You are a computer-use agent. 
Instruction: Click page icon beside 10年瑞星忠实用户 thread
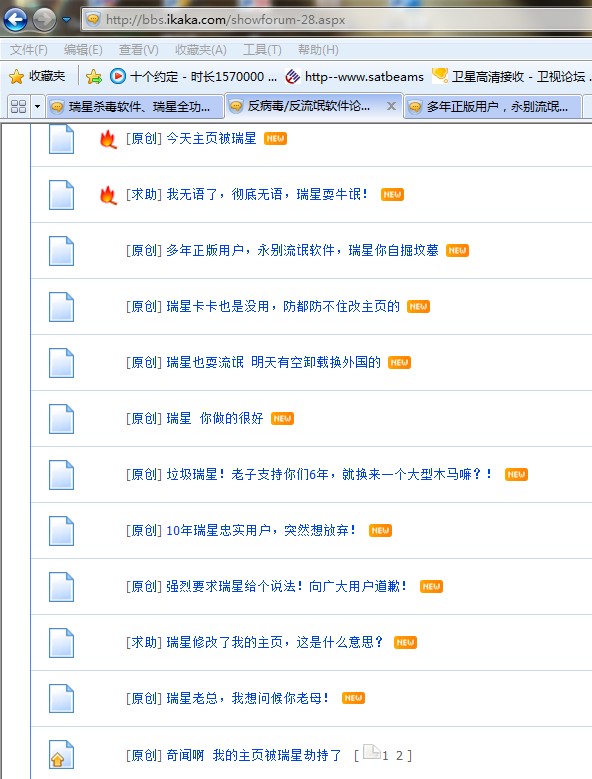point(62,531)
